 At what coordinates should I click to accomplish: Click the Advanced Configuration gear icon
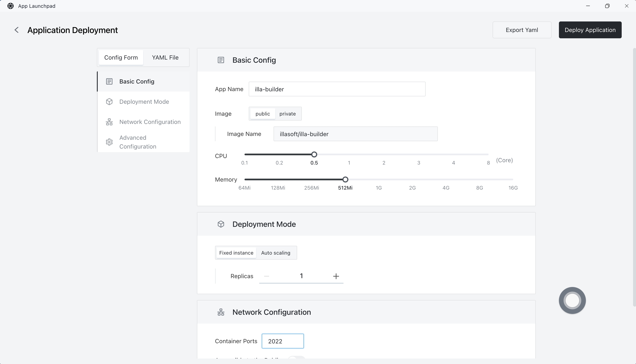(x=109, y=142)
